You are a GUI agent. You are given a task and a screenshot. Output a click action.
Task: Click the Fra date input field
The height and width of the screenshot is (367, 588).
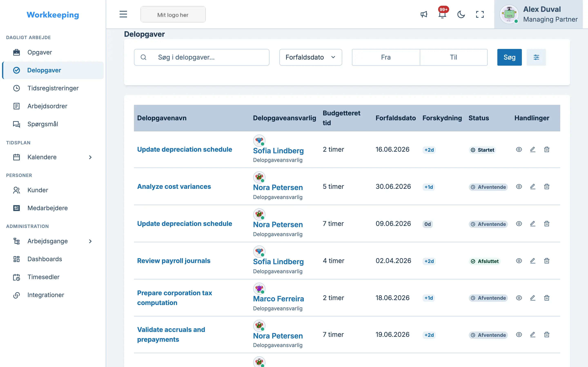tap(386, 57)
